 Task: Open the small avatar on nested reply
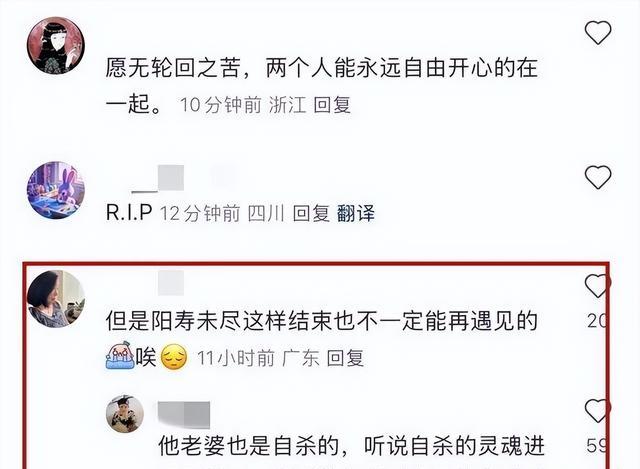(x=125, y=414)
